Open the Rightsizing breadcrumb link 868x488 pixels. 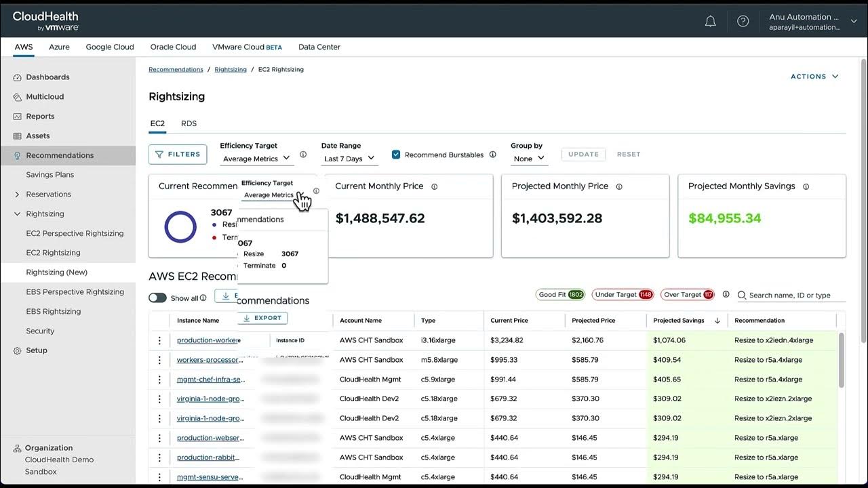pos(231,70)
